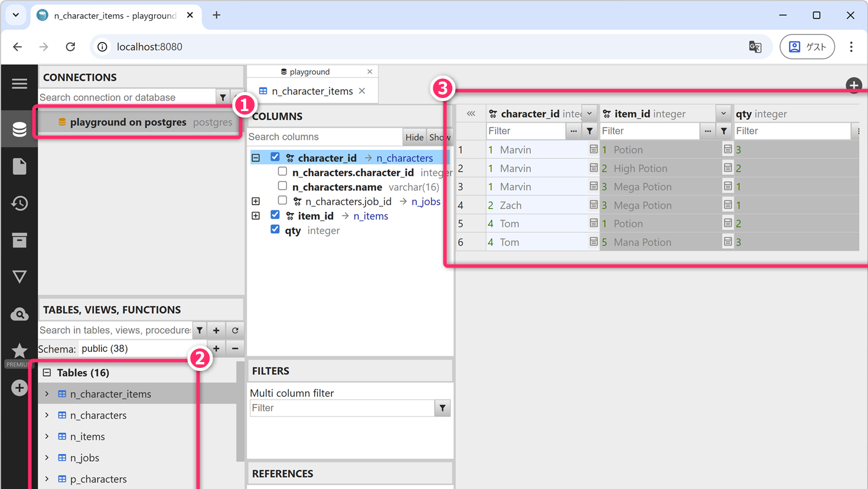Click the premium star sidebar icon
Screen dimensions: 868x489
coord(19,351)
